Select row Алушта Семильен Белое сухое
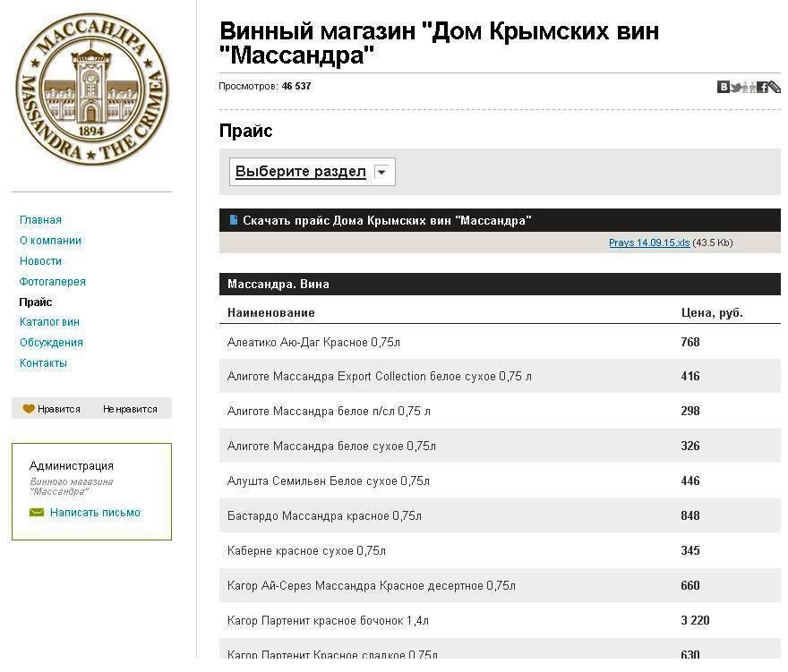788x672 pixels. (x=500, y=481)
